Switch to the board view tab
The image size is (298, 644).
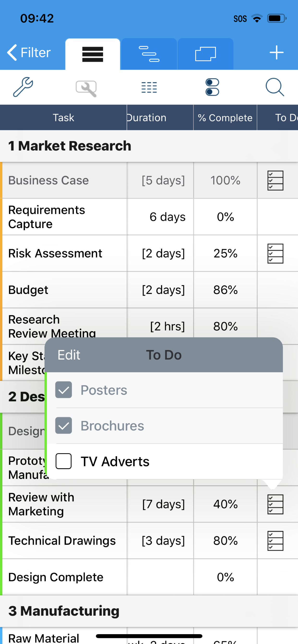click(x=205, y=54)
